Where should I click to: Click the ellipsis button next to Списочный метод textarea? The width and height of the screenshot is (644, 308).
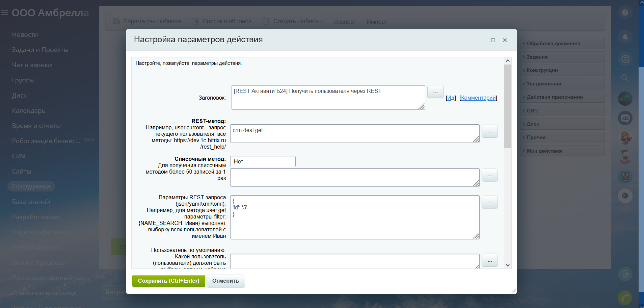(490, 175)
